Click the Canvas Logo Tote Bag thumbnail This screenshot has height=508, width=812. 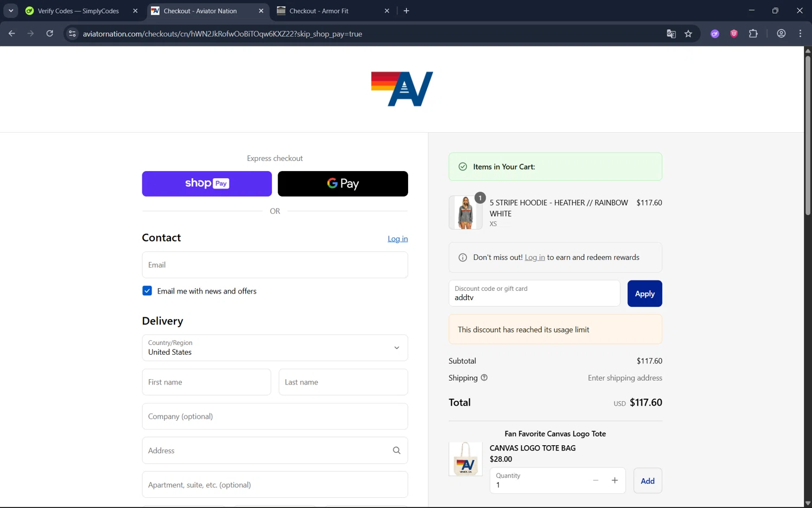466,459
